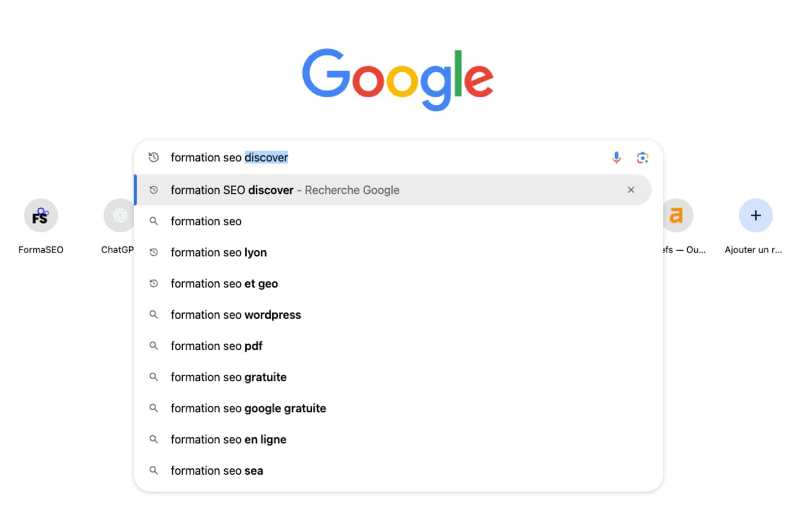Click the history icon inside the search bar
Screen dimensions: 799x532
pos(154,157)
